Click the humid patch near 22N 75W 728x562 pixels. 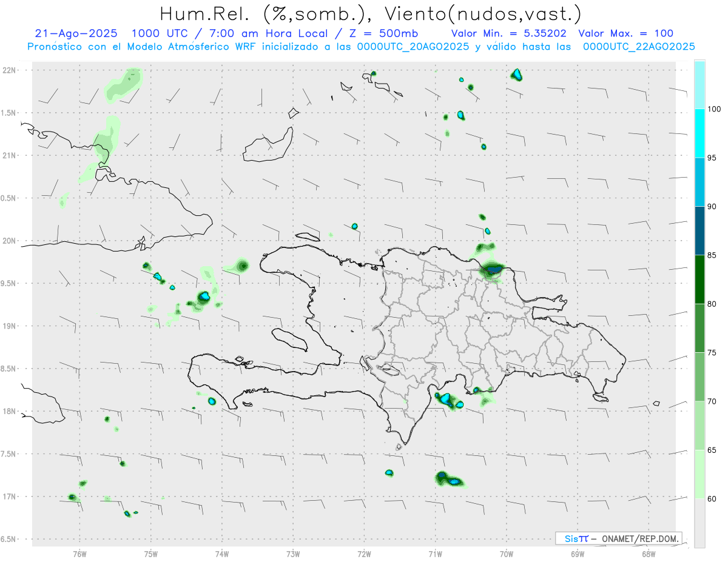123,84
